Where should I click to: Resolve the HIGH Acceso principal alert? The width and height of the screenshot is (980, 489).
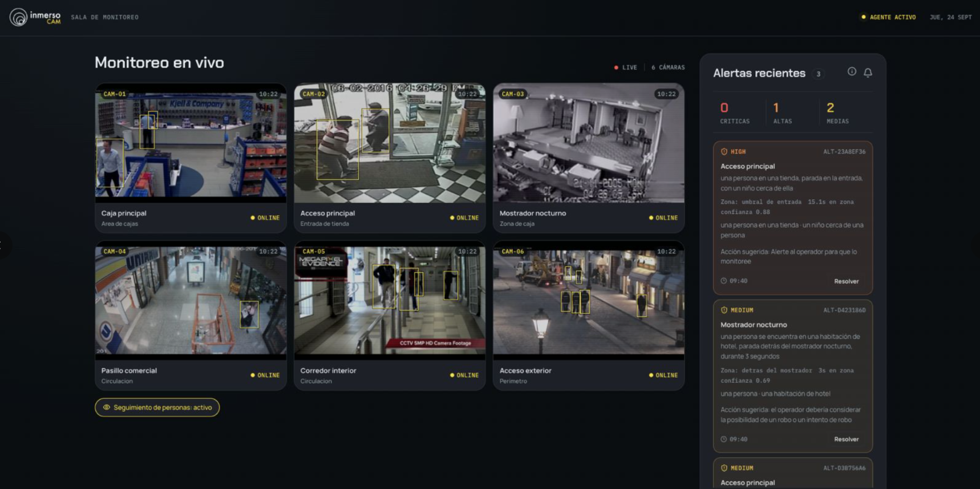pyautogui.click(x=846, y=281)
